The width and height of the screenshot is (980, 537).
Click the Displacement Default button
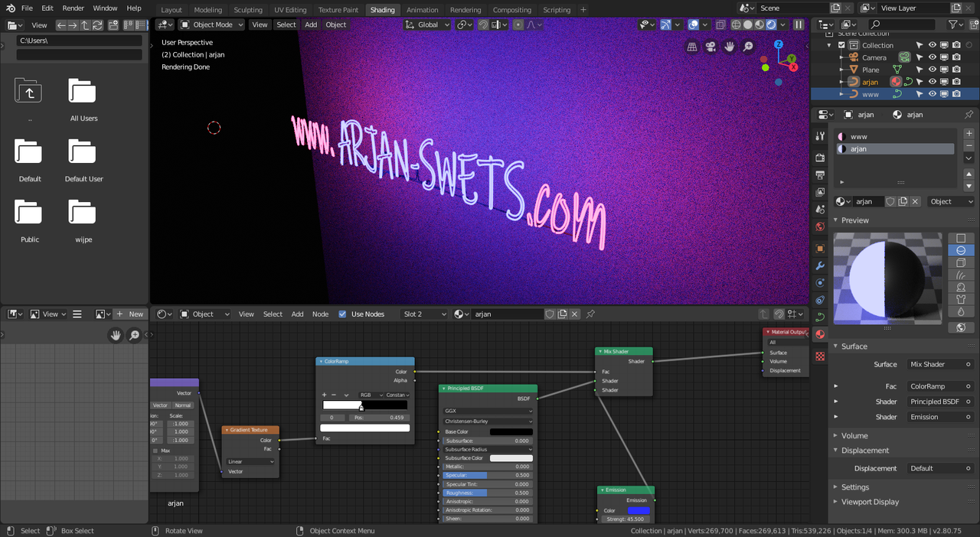pyautogui.click(x=940, y=468)
